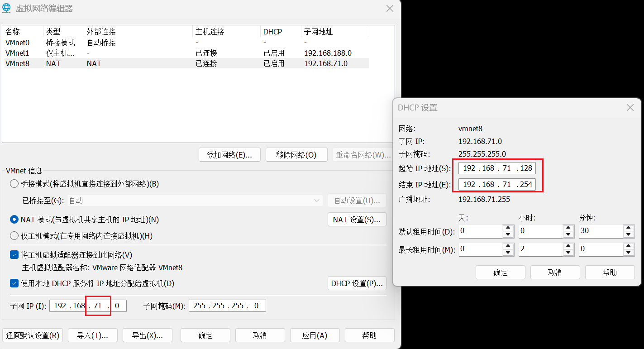644x349 pixels.
Task: Click the Virtual Network Editor globe icon
Action: pyautogui.click(x=8, y=9)
